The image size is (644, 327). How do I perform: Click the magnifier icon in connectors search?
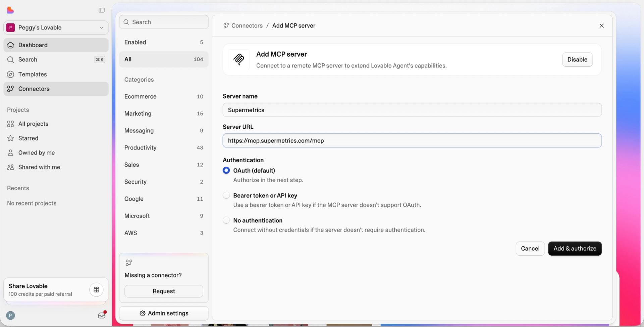point(126,22)
